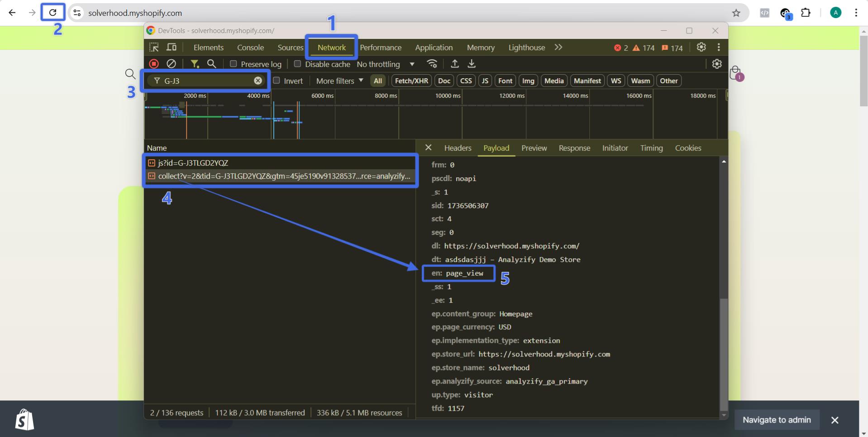Viewport: 868px width, 437px height.
Task: Filter requests by Doc type
Action: [x=444, y=81]
